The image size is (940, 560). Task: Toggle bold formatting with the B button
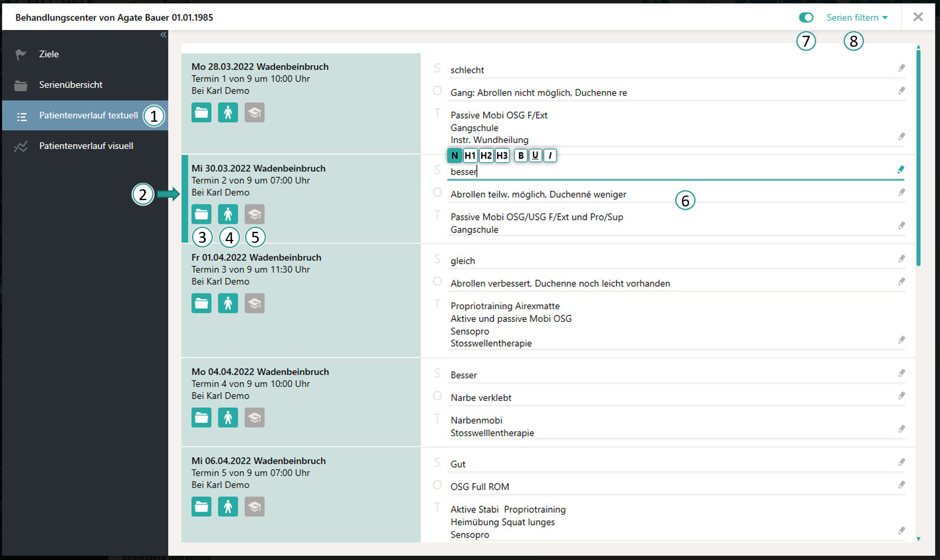click(520, 155)
